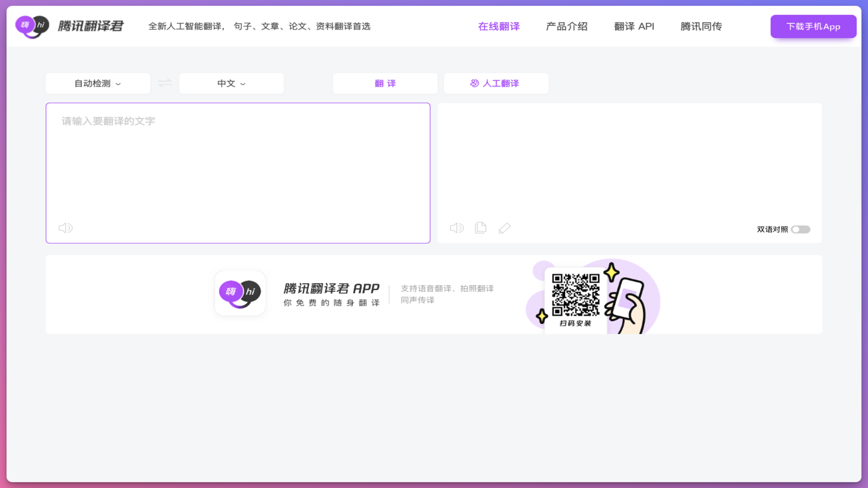Viewport: 868px width, 488px height.
Task: Click the 腾讯同传 navigation link
Action: (700, 26)
